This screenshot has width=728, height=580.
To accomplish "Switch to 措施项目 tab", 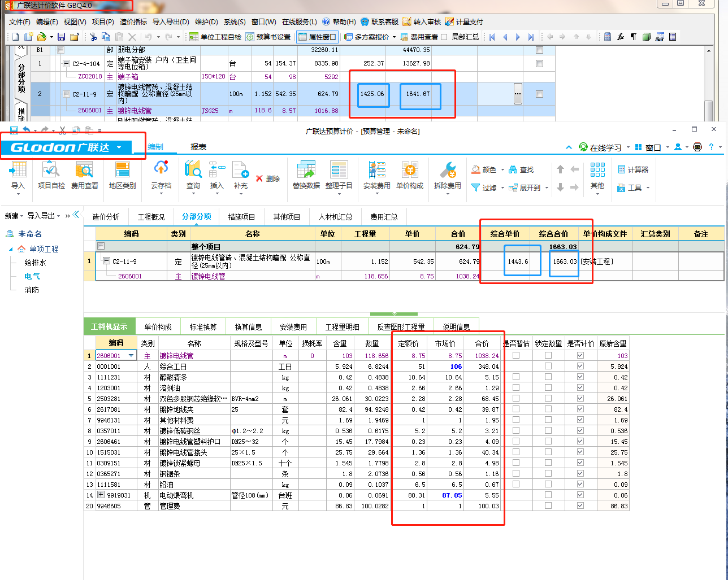I will [241, 216].
